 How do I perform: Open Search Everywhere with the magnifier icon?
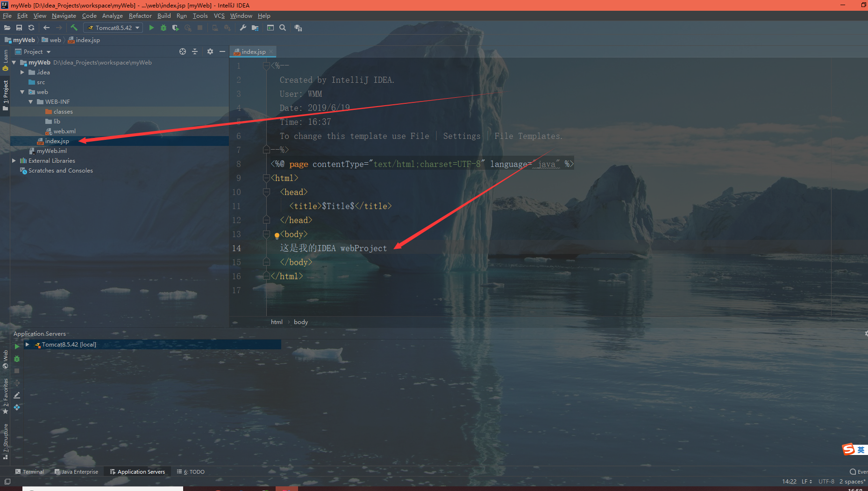(x=282, y=28)
